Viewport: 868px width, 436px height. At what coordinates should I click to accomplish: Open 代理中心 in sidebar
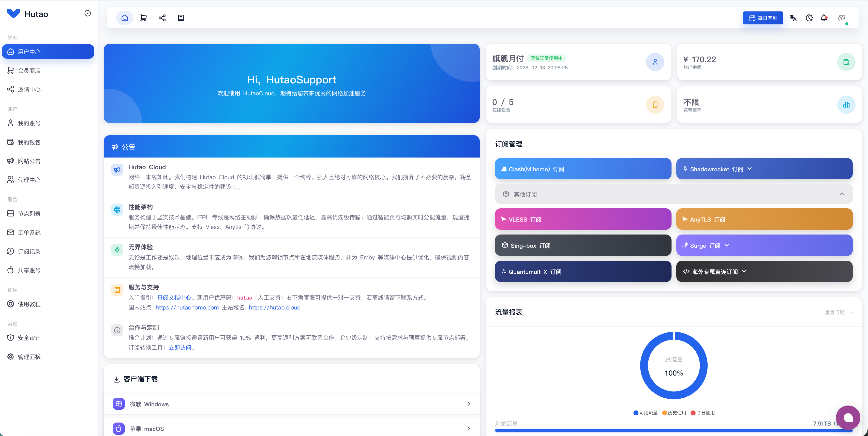48,180
